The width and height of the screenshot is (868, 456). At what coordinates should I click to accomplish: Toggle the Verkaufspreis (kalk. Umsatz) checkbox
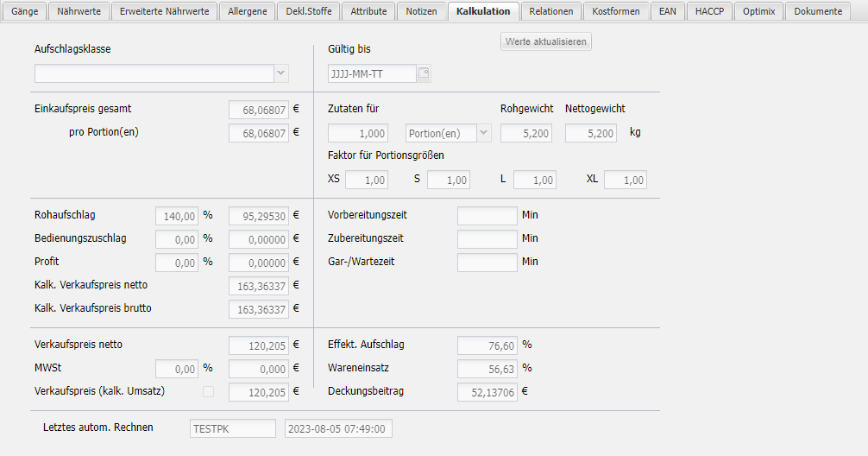click(x=208, y=392)
